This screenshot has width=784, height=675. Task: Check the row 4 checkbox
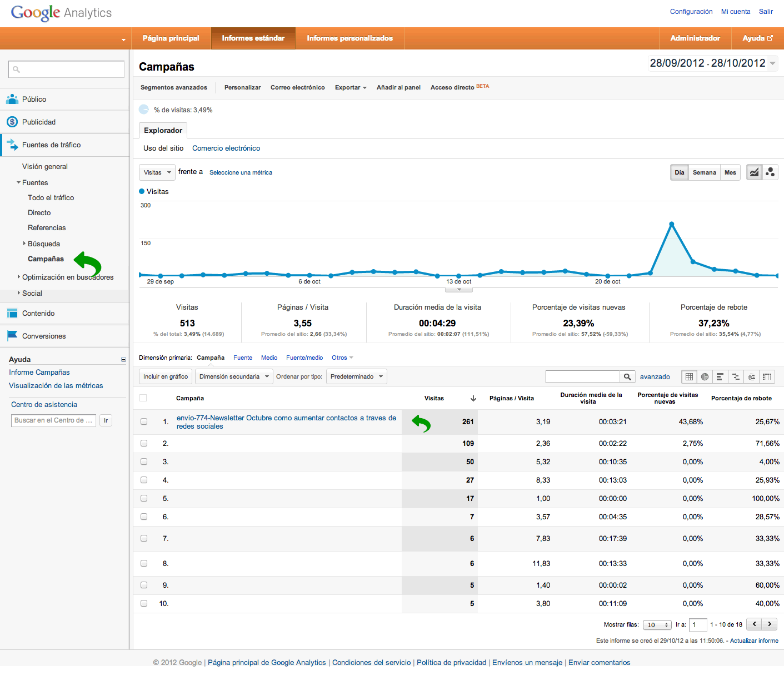pyautogui.click(x=144, y=480)
